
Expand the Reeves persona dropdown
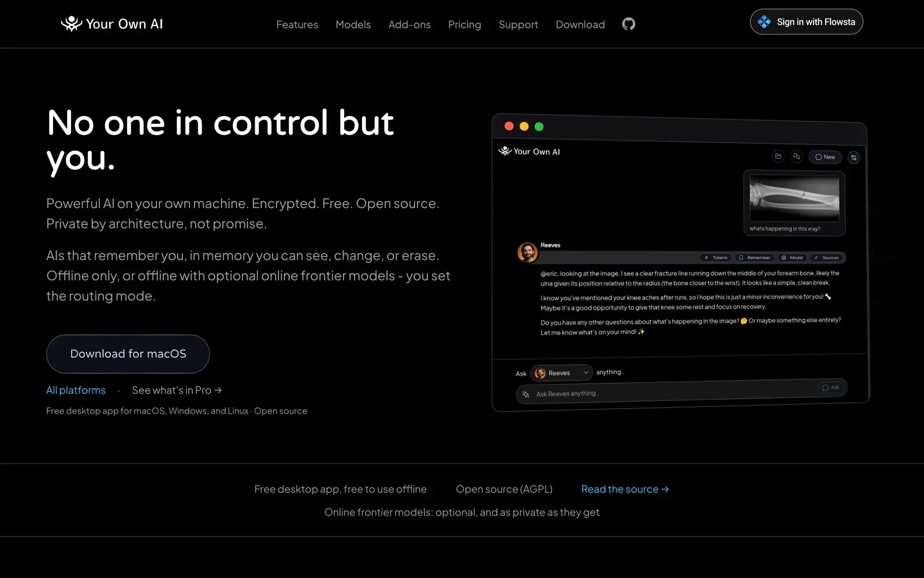tap(561, 373)
